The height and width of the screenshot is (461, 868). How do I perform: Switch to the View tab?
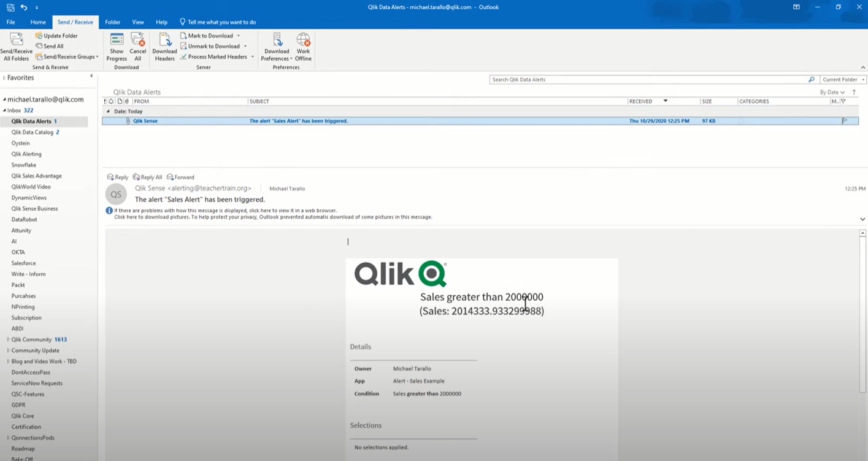pyautogui.click(x=138, y=22)
